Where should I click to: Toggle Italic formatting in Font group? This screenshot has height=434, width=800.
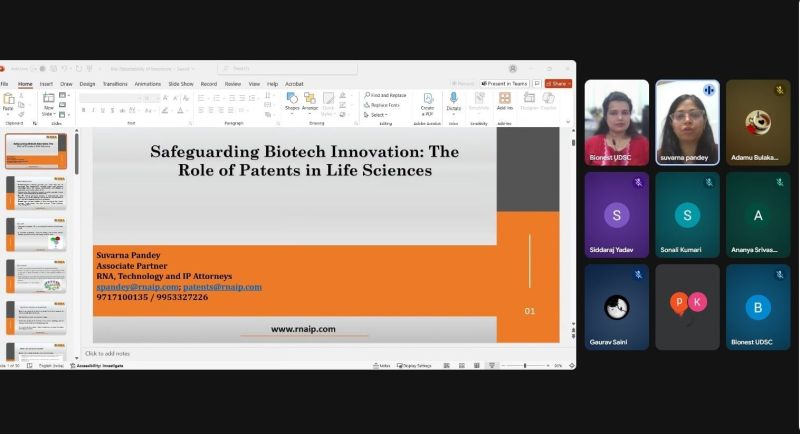pos(94,110)
